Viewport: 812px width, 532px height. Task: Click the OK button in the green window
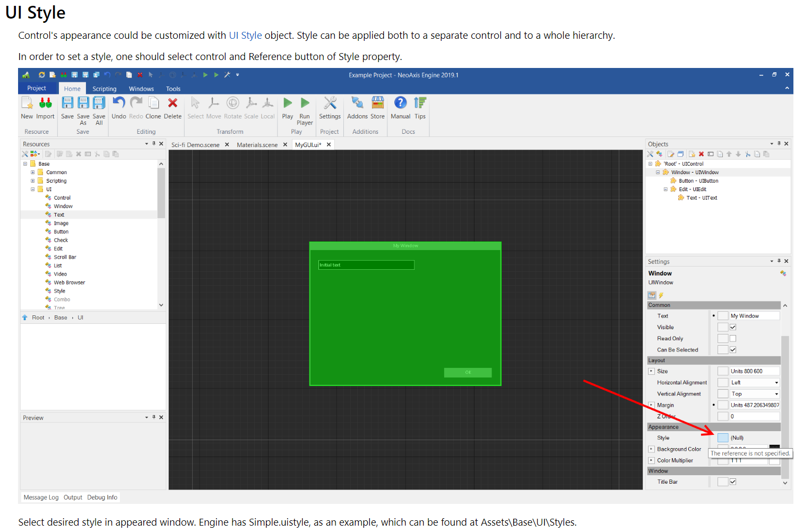click(468, 372)
